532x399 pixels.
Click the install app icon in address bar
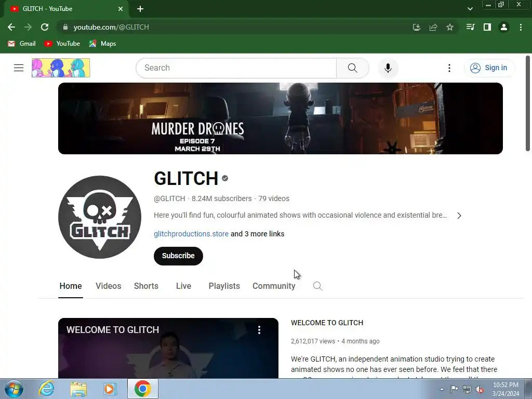coord(417,27)
